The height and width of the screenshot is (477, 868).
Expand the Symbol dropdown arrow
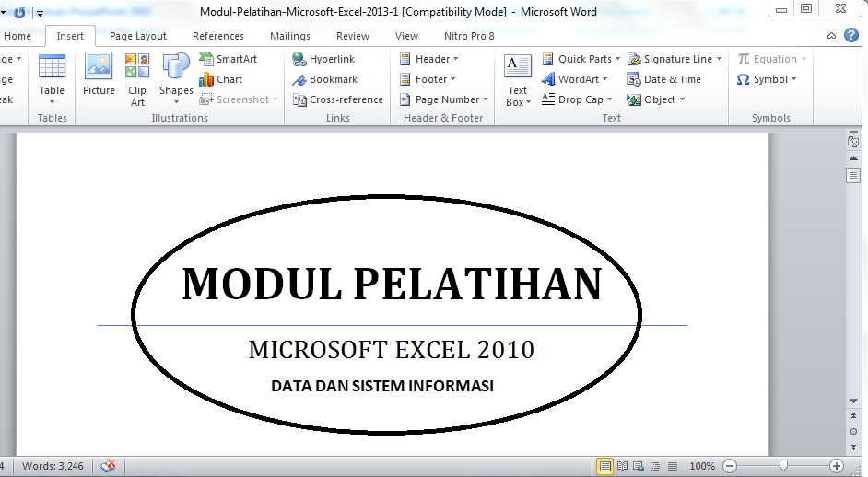click(x=793, y=79)
